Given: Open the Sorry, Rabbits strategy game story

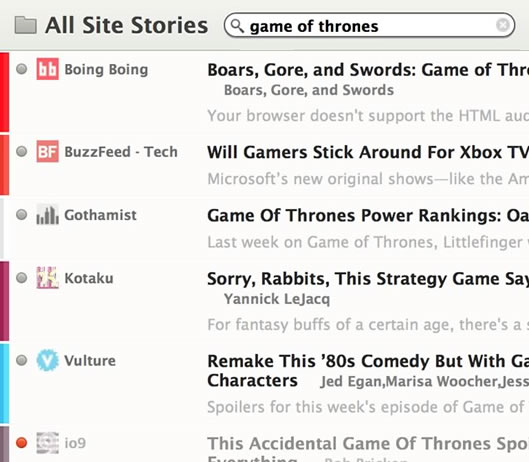Looking at the screenshot, I should pyautogui.click(x=368, y=279).
